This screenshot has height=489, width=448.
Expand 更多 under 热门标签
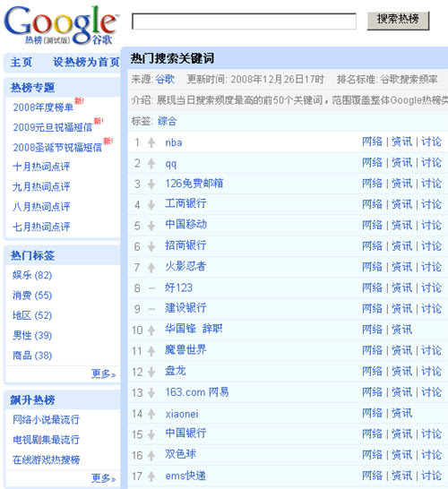(103, 373)
